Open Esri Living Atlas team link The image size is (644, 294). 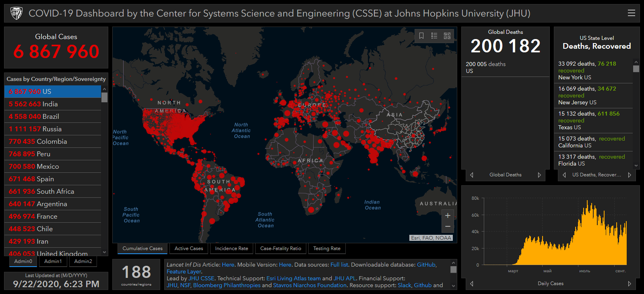[293, 278]
